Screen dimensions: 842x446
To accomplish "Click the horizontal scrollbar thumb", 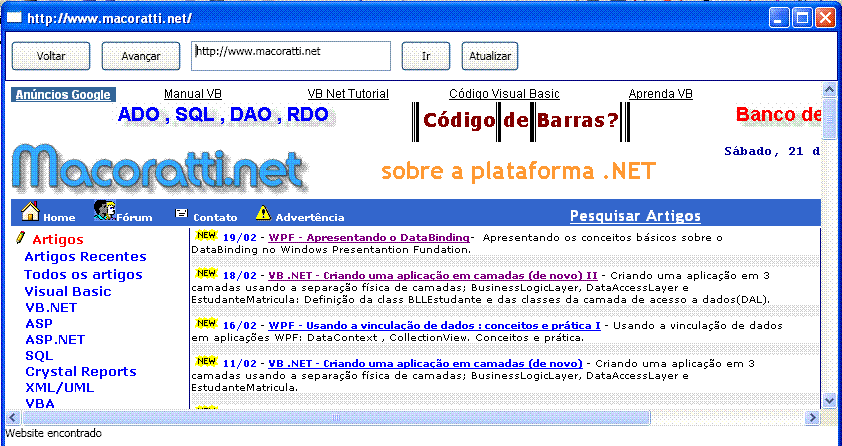I will pyautogui.click(x=336, y=417).
